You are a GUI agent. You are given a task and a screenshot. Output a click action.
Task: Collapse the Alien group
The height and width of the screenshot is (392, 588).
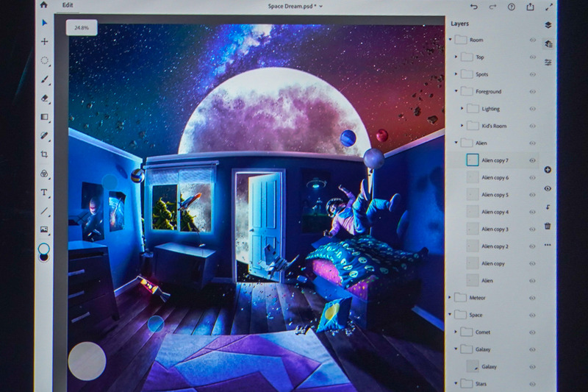pos(456,143)
